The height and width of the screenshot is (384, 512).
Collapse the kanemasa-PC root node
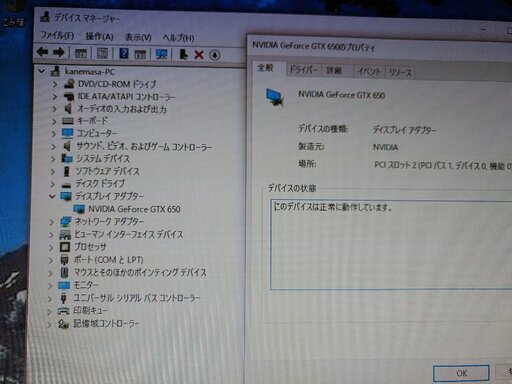tap(42, 71)
